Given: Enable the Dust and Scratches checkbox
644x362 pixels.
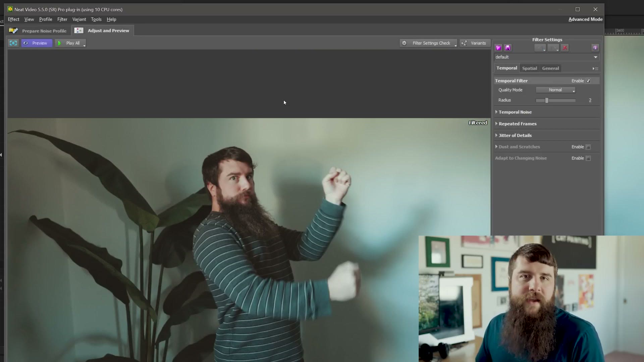Looking at the screenshot, I should coord(588,147).
